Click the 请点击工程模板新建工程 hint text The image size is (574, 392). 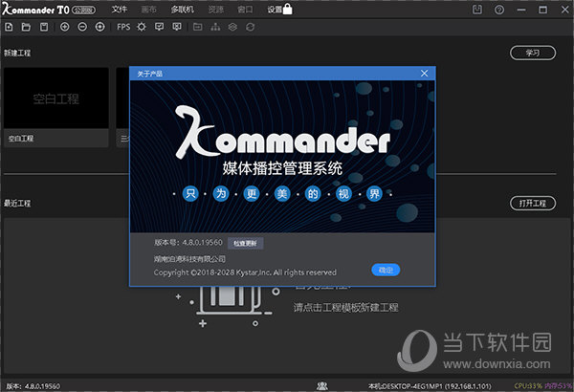point(345,308)
